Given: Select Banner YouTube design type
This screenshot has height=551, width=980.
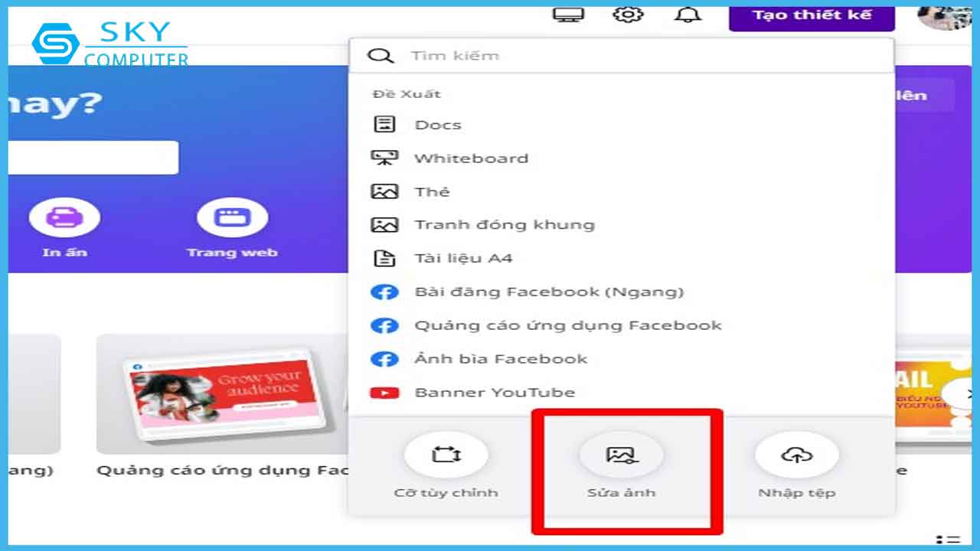Looking at the screenshot, I should click(x=495, y=393).
